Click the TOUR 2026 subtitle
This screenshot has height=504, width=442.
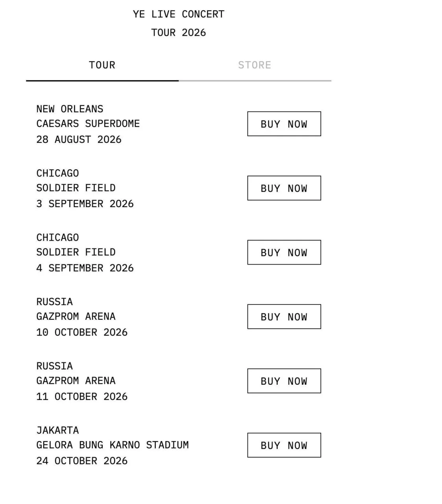(179, 33)
